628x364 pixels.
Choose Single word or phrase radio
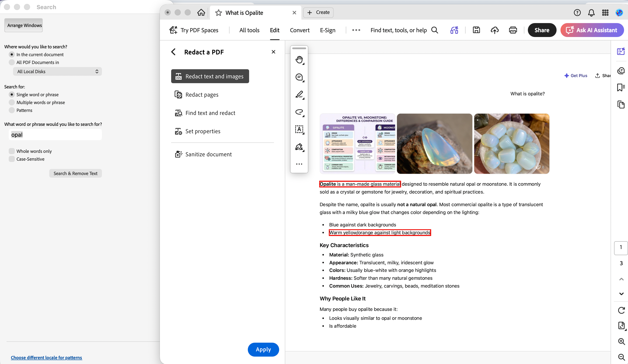[12, 94]
